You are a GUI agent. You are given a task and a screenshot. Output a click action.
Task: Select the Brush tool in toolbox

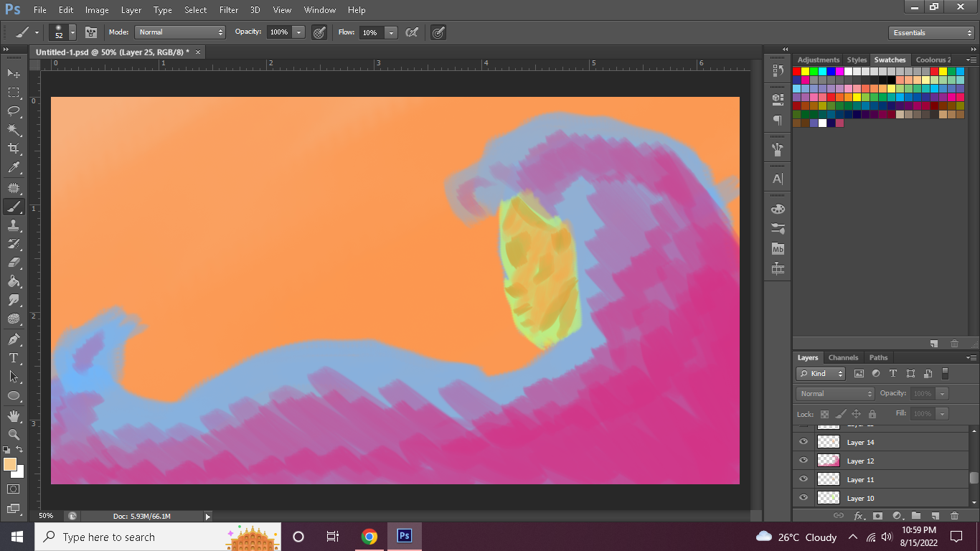(x=14, y=207)
